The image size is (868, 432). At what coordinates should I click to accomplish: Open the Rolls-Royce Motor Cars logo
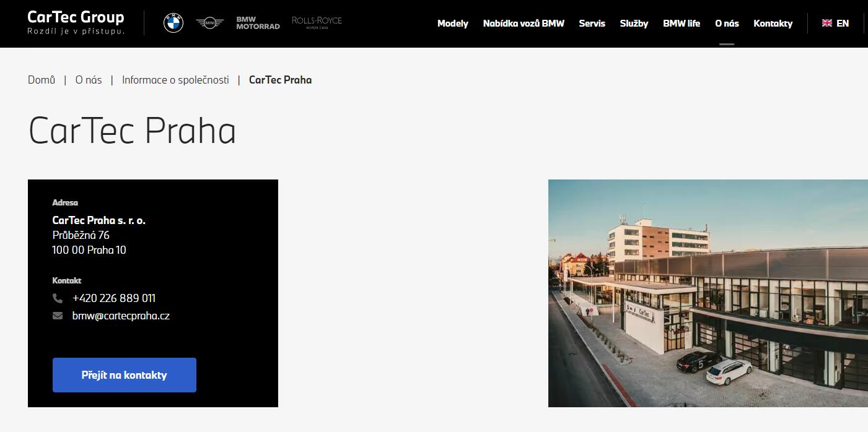pyautogui.click(x=317, y=23)
